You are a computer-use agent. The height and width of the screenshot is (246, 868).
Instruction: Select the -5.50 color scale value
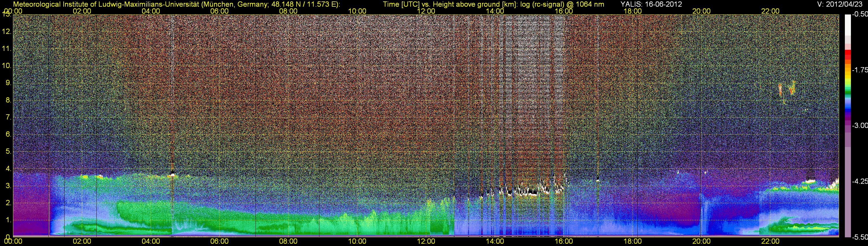tap(860, 237)
